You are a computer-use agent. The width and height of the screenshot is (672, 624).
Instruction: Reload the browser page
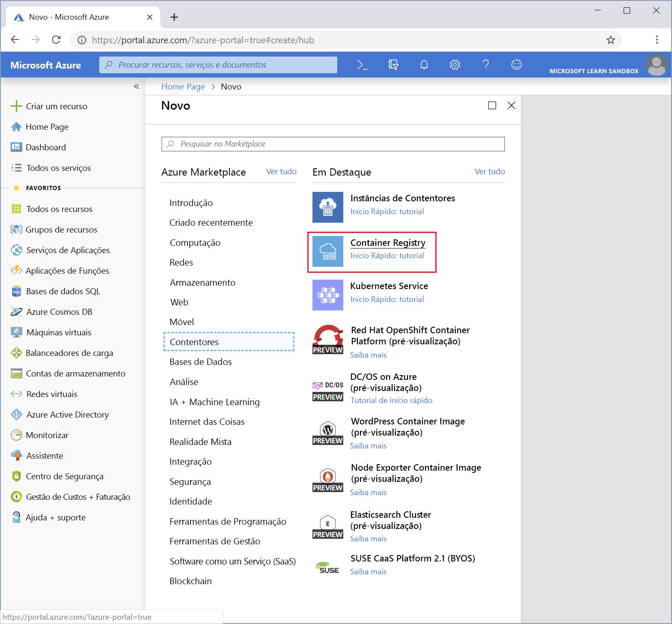coord(56,40)
